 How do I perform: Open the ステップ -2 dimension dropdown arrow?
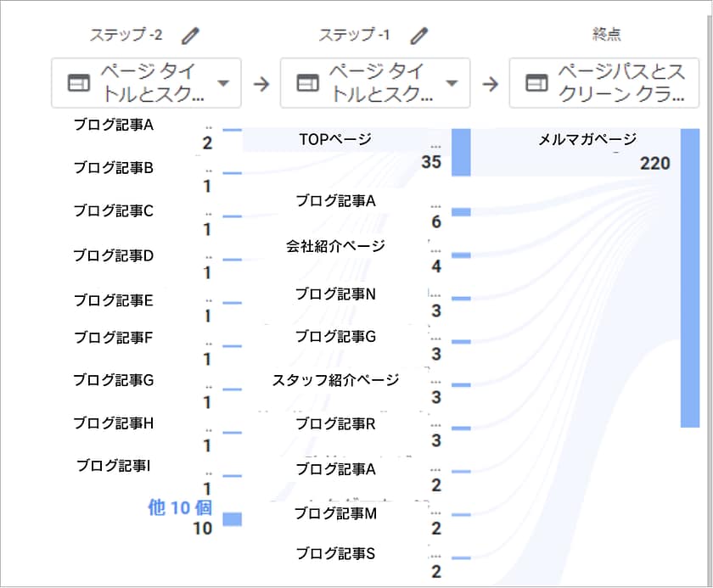coord(223,83)
